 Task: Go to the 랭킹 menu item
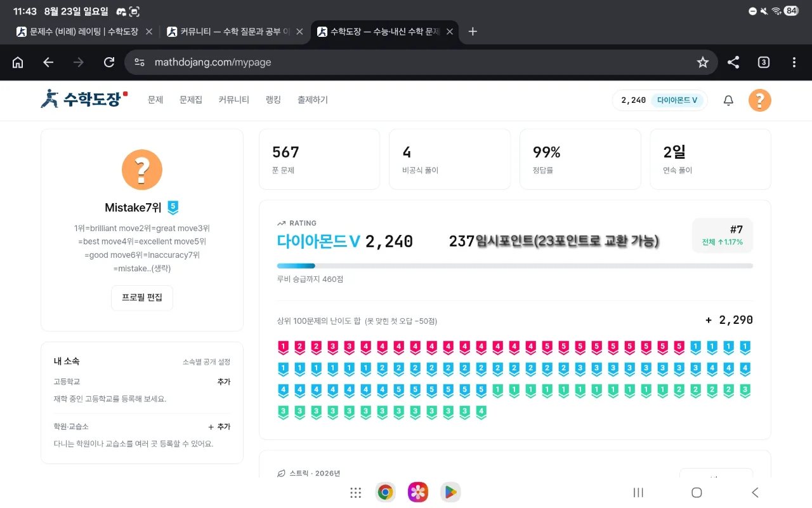pos(273,100)
